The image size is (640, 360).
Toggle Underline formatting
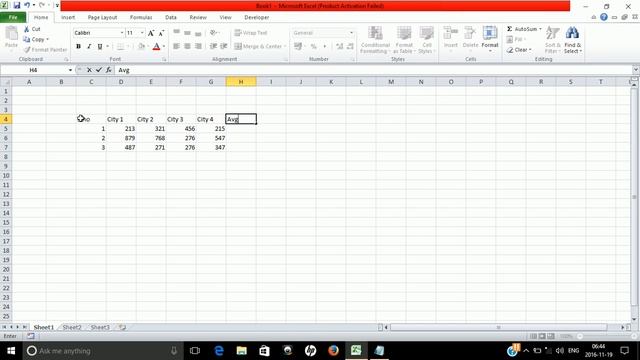pyautogui.click(x=100, y=47)
